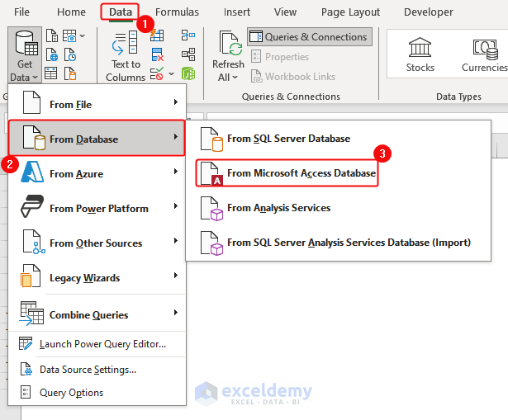Screen dimensions: 508x420
Task: Select From Other Sources menu entry
Action: [97, 243]
